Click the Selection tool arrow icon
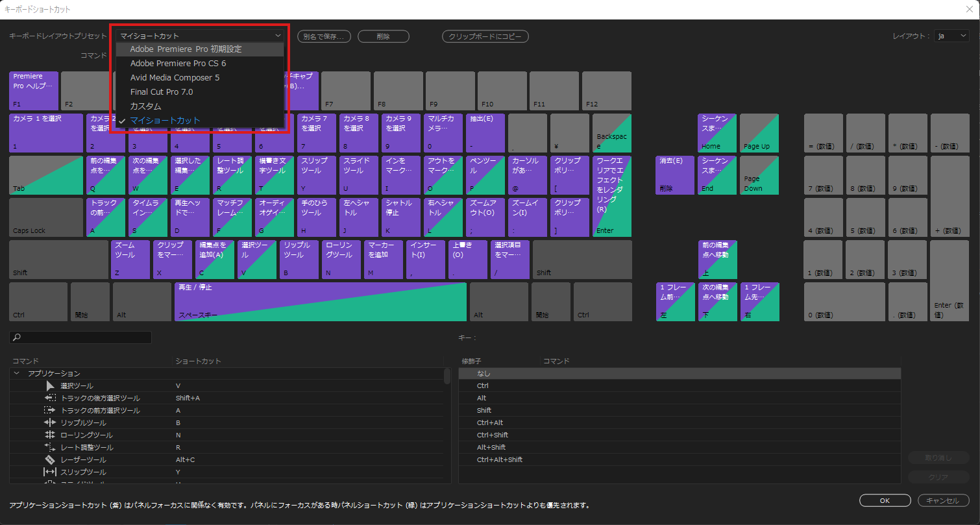Screen dimensions: 980x525 [50, 386]
